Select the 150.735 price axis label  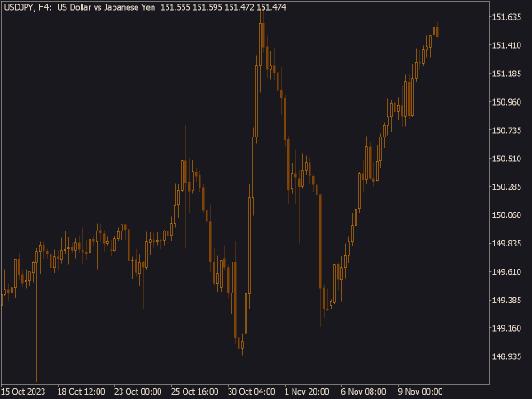[x=506, y=130]
